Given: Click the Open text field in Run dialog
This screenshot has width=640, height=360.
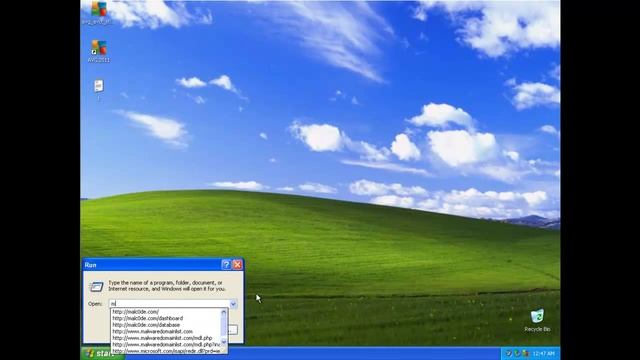Looking at the screenshot, I should click(169, 304).
